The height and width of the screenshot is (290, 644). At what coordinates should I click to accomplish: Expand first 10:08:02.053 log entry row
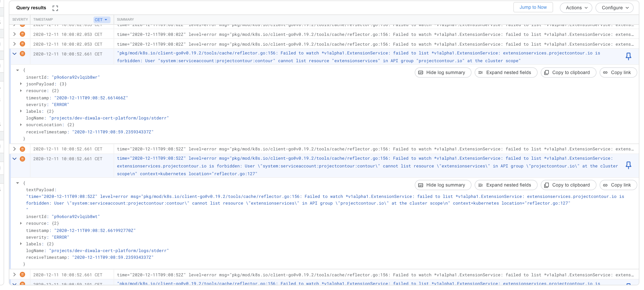(x=14, y=34)
